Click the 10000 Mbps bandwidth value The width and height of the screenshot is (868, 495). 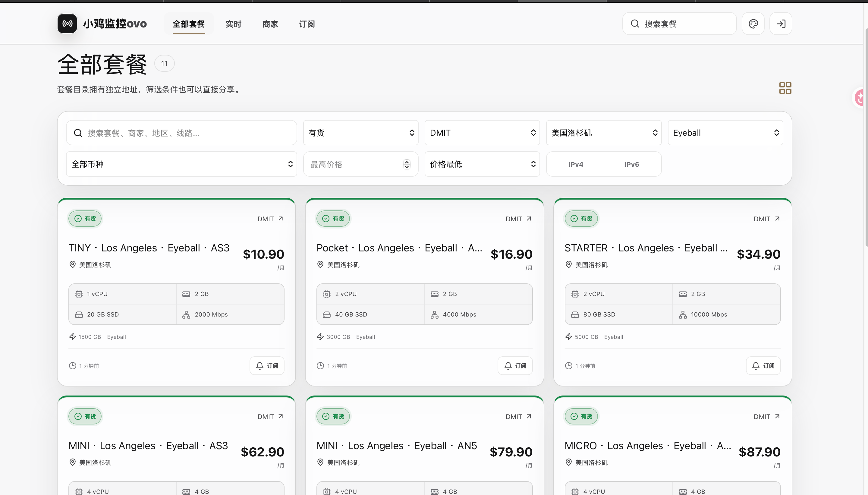pyautogui.click(x=709, y=314)
